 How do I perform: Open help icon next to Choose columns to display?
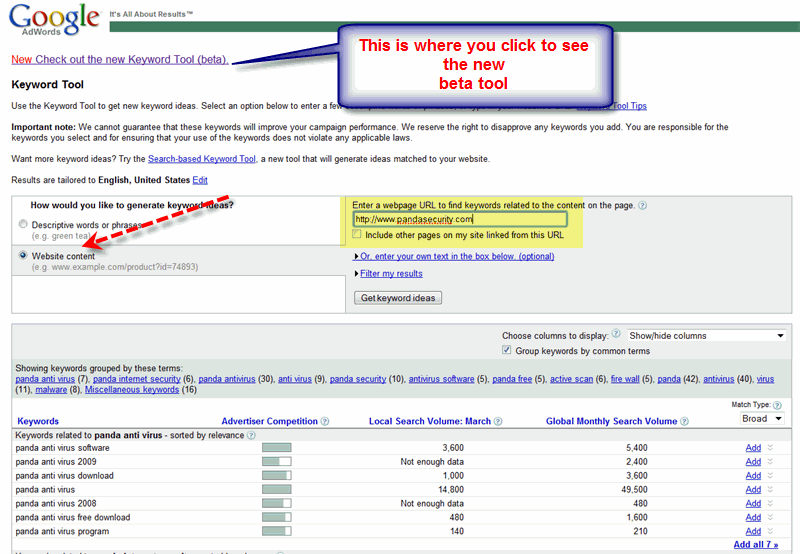point(616,334)
